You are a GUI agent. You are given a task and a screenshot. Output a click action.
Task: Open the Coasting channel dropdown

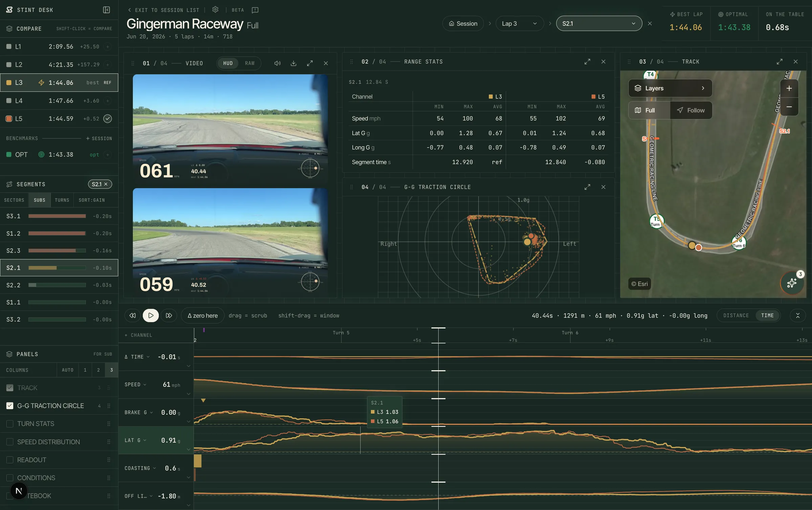click(x=140, y=468)
